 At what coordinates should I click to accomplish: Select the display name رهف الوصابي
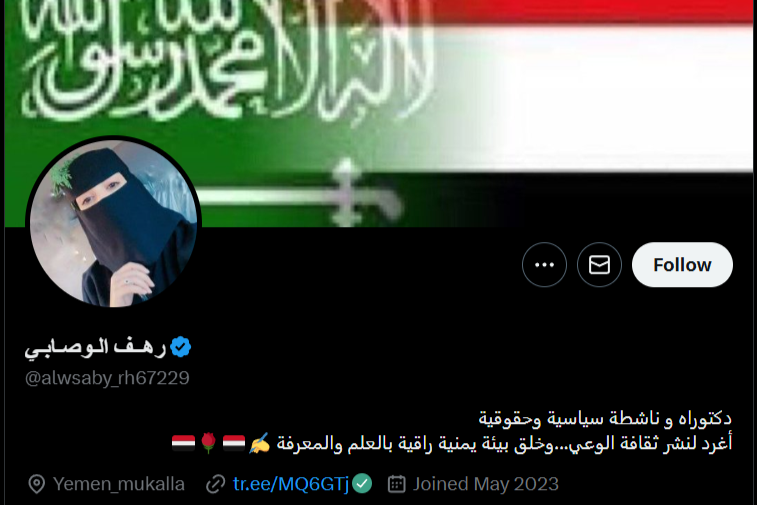(x=96, y=347)
